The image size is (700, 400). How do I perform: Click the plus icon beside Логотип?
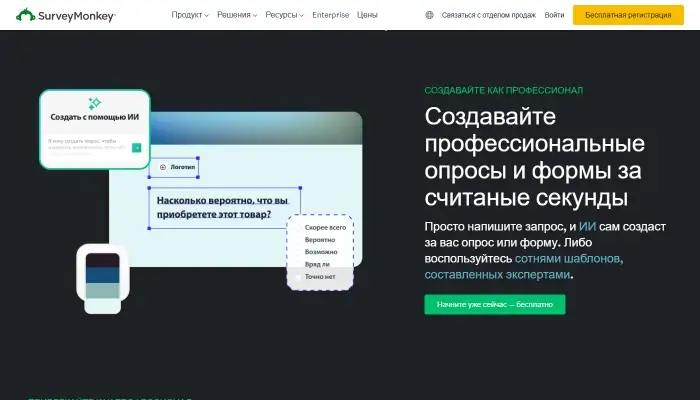(163, 167)
